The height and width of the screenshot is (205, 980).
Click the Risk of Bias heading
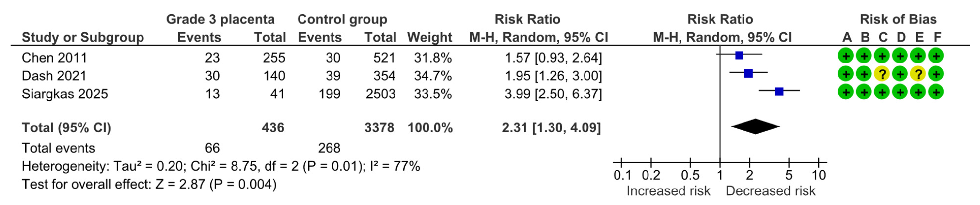pos(898,19)
